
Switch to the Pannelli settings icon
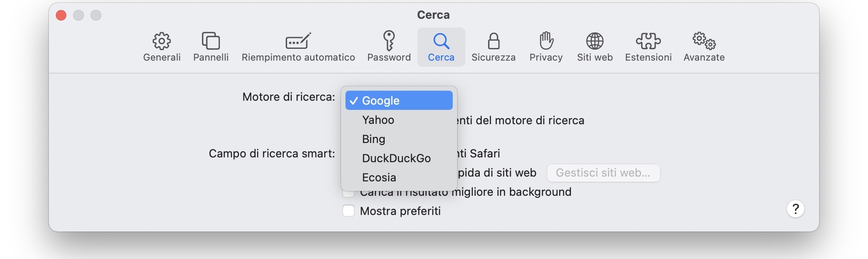[x=211, y=46]
